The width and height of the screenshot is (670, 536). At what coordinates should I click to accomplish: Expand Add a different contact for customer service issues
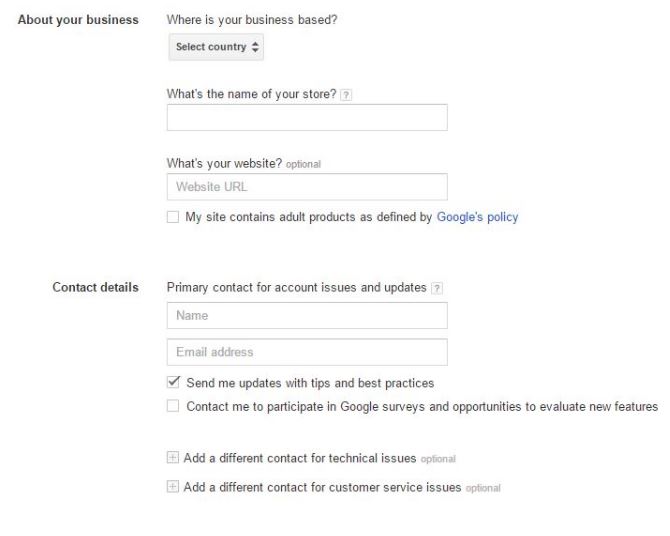point(322,487)
